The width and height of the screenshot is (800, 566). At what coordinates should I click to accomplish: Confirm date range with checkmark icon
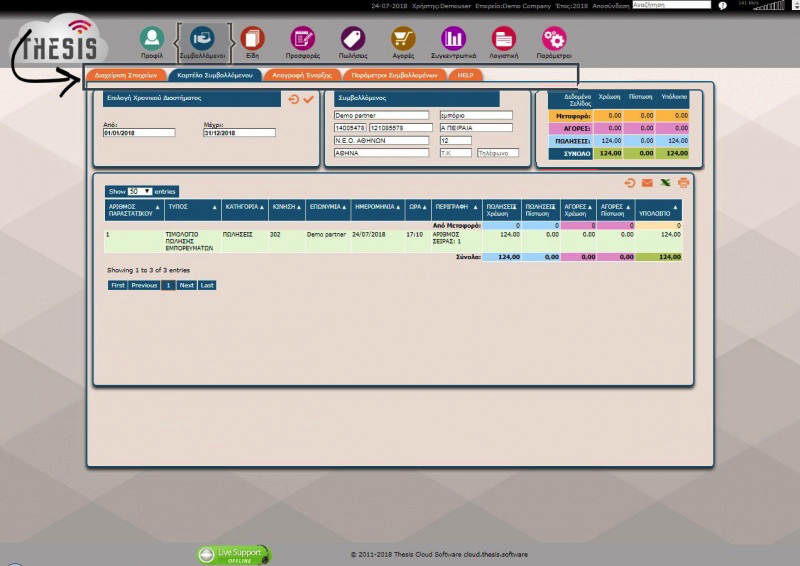point(309,99)
